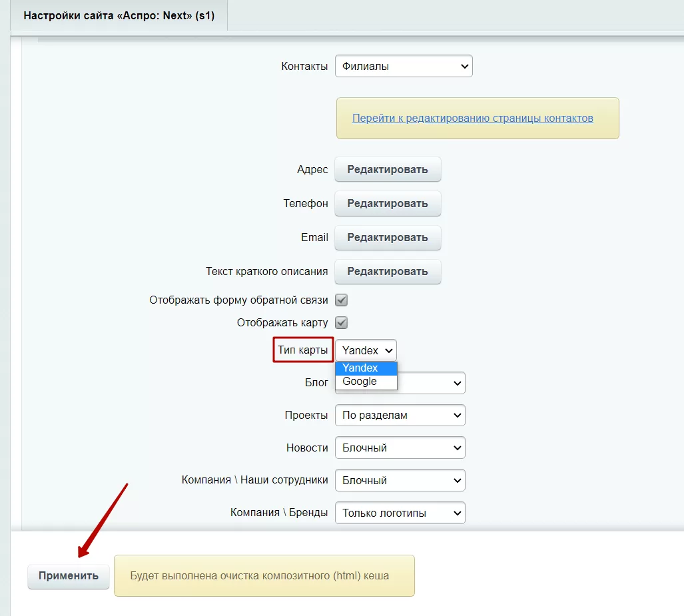Viewport: 684px width, 616px height.
Task: Edit the Текст краткого описания field
Action: [x=388, y=271]
